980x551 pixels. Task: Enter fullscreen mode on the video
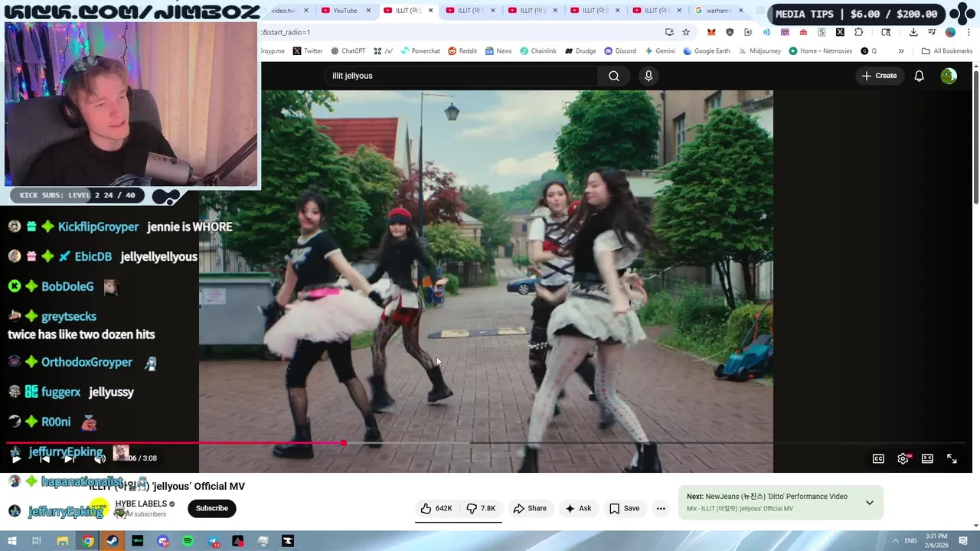click(x=952, y=458)
